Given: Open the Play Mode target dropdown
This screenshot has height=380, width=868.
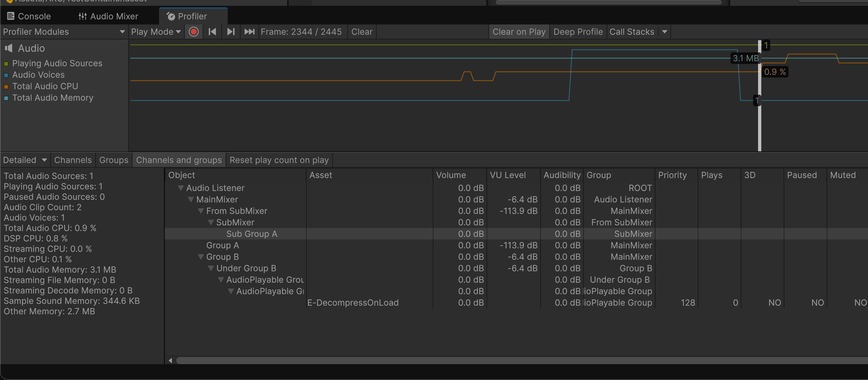Looking at the screenshot, I should click(156, 32).
